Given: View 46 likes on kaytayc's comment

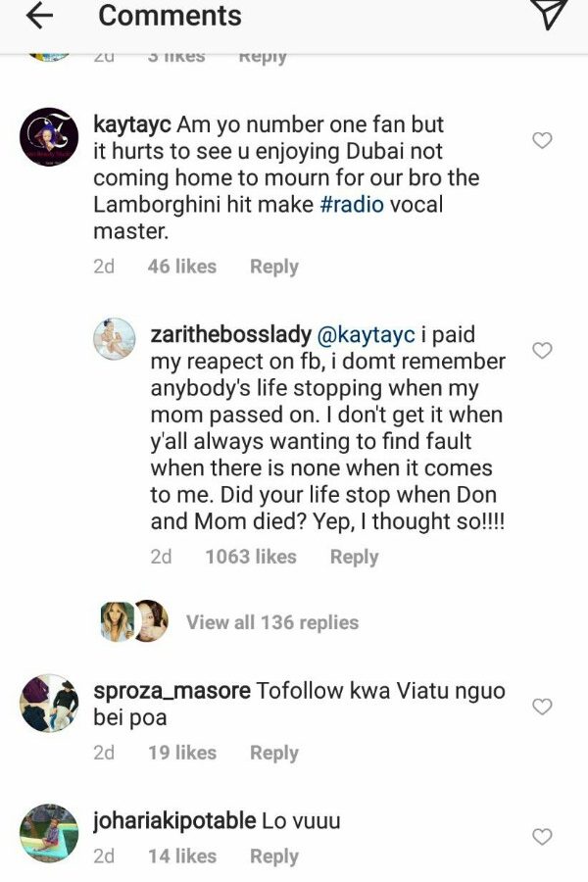Looking at the screenshot, I should point(181,267).
